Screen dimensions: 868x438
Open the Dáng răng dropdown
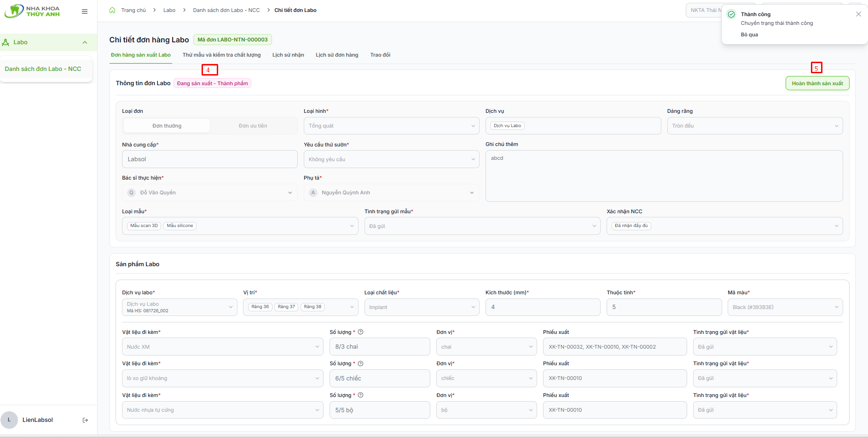coord(755,126)
